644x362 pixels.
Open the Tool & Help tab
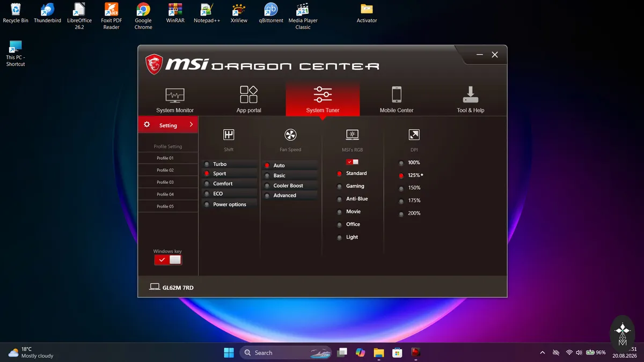[471, 100]
